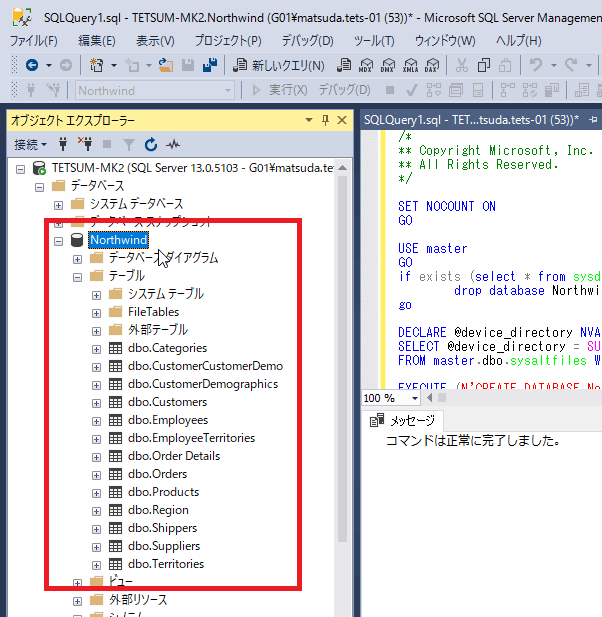Open the Debug (デバッグ(D)) menu in menu bar

point(307,40)
